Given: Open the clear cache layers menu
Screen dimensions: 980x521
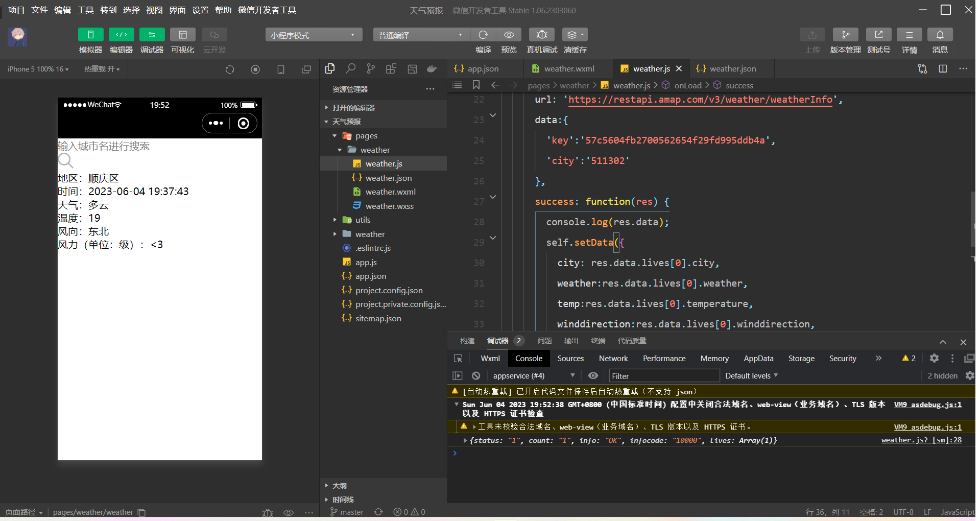Looking at the screenshot, I should coord(575,35).
